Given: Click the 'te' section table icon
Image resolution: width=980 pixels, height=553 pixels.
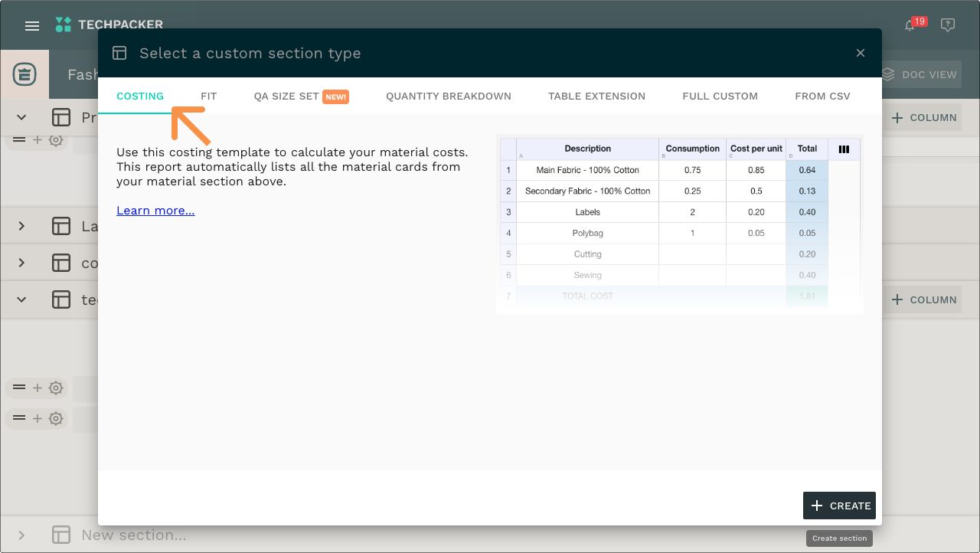Looking at the screenshot, I should 61,299.
